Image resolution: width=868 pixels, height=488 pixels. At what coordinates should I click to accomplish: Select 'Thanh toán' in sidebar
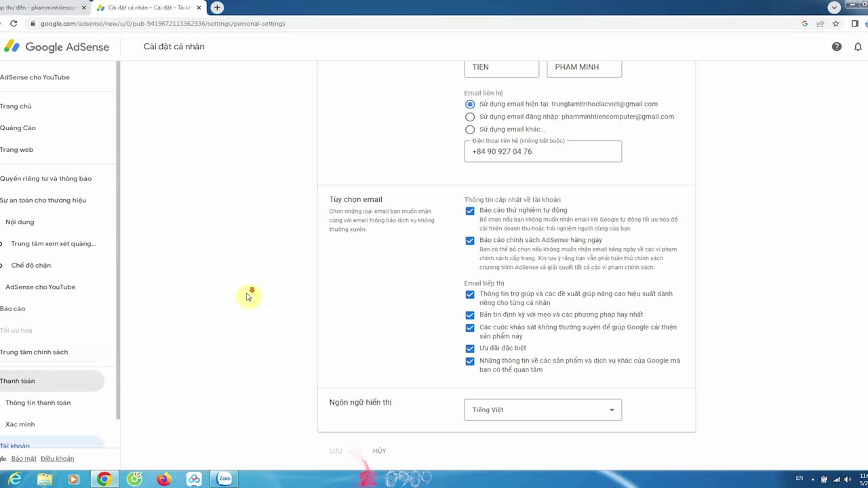pos(52,381)
